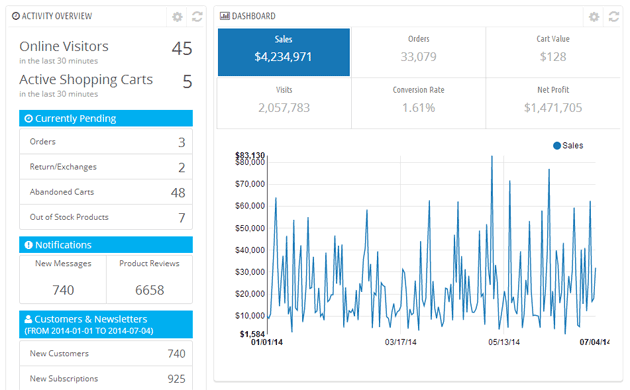Open Activity Overview settings gear
The image size is (630, 390).
pyautogui.click(x=177, y=16)
